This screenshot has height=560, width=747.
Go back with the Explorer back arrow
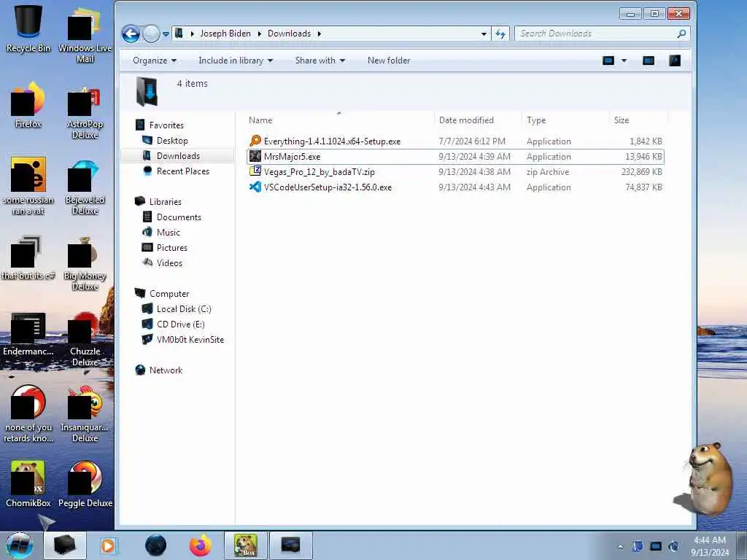pos(131,34)
